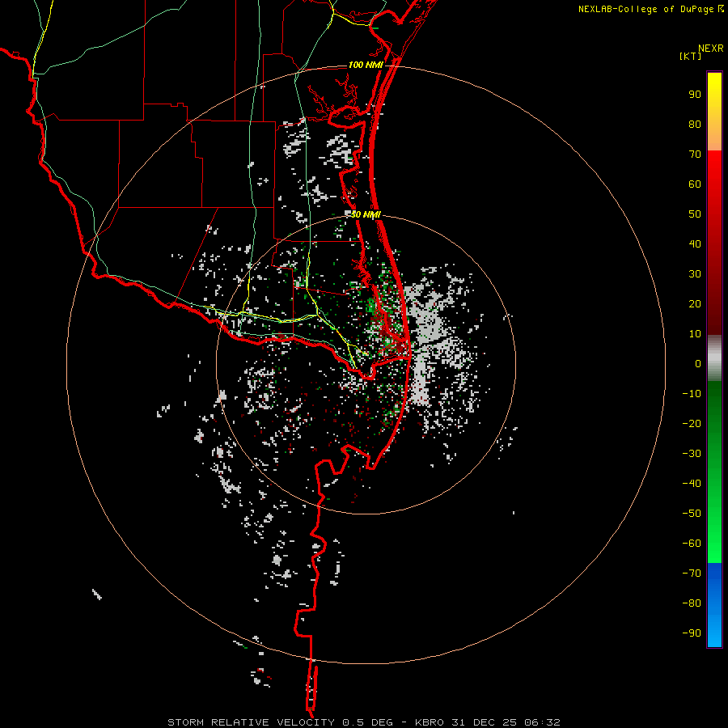Image resolution: width=728 pixels, height=728 pixels.
Task: Click the -30 value on the velocity scale
Action: pos(692,454)
